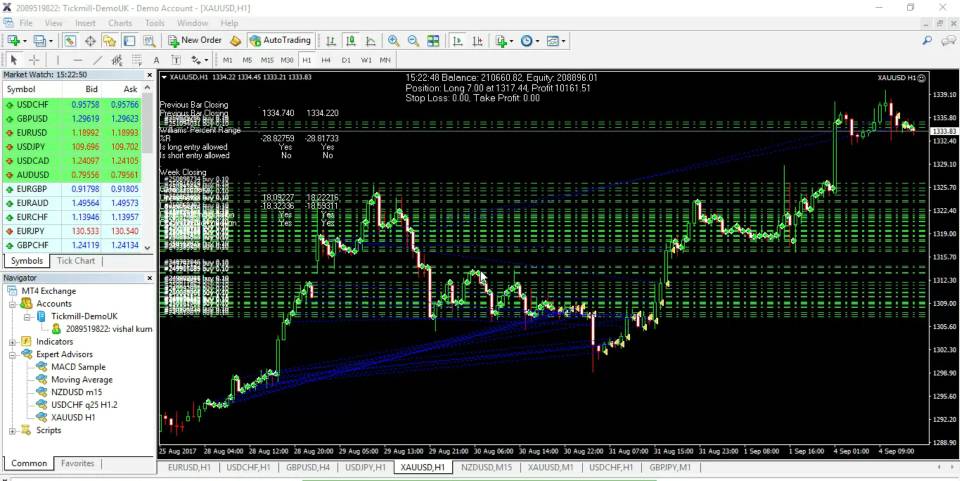This screenshot has height=481, width=960.
Task: Open the Tile Windows icon
Action: pos(433,41)
